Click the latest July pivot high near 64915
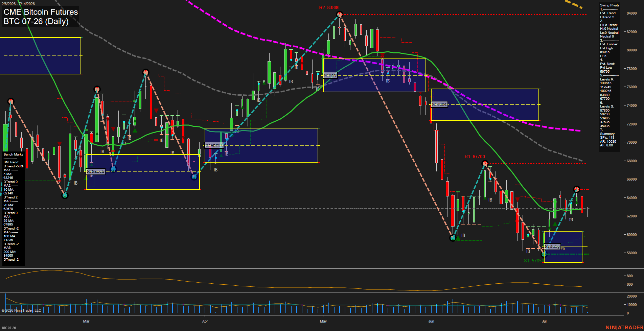The height and width of the screenshot is (331, 644). pyautogui.click(x=577, y=189)
